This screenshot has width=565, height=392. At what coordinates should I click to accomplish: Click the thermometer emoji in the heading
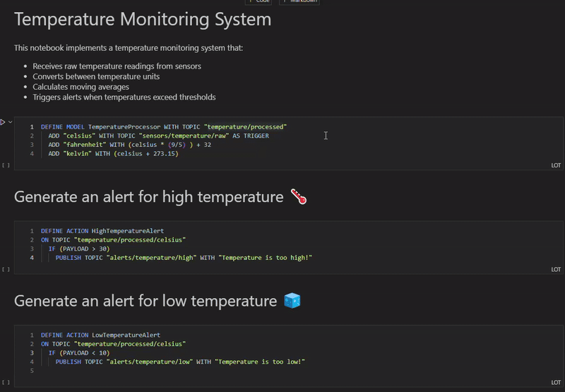pos(298,197)
